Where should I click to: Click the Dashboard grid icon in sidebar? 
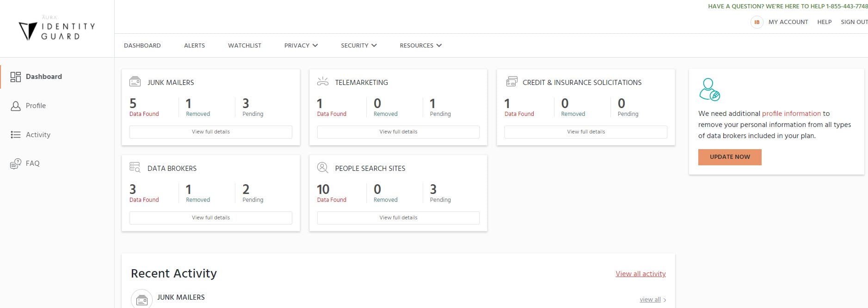point(16,77)
